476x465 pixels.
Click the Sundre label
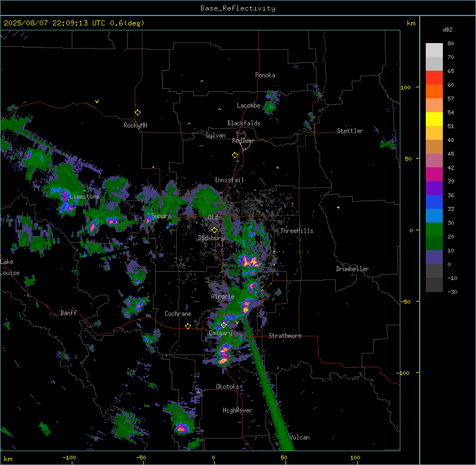click(x=161, y=216)
